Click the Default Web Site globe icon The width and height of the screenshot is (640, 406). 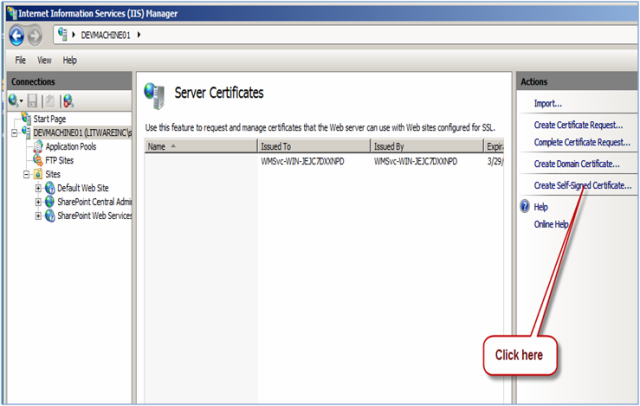click(50, 188)
